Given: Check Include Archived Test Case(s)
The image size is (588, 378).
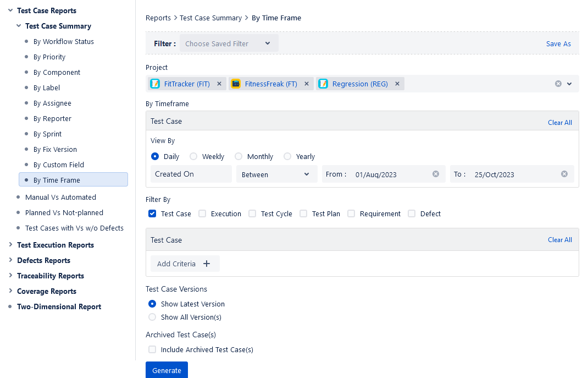Looking at the screenshot, I should pos(152,349).
